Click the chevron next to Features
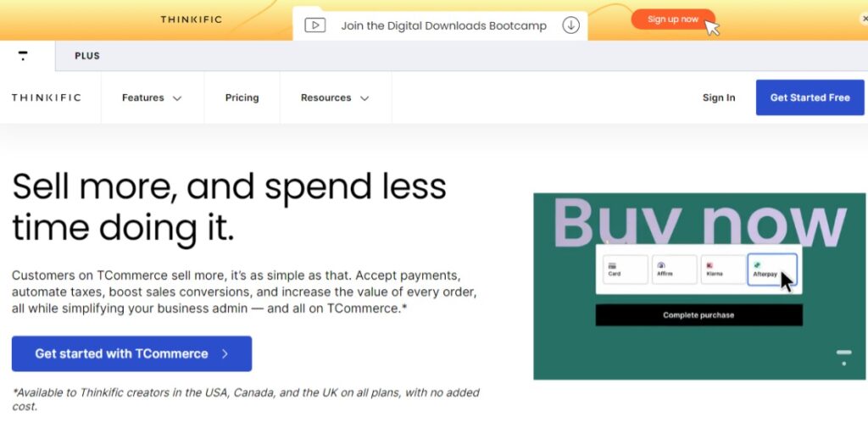Image resolution: width=868 pixels, height=439 pixels. tap(177, 98)
